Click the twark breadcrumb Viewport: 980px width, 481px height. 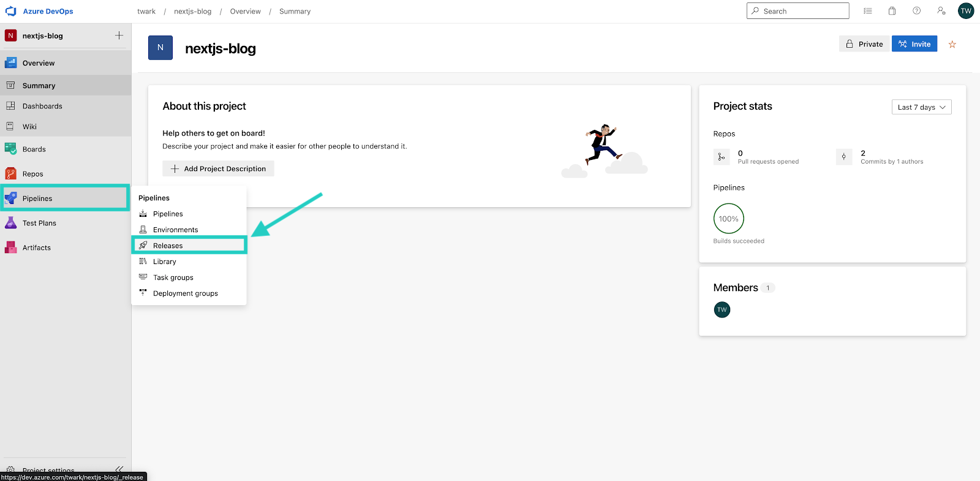(146, 11)
